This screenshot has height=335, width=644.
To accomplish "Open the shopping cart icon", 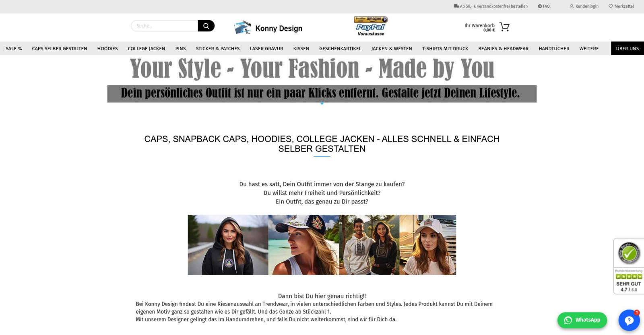I will (504, 27).
